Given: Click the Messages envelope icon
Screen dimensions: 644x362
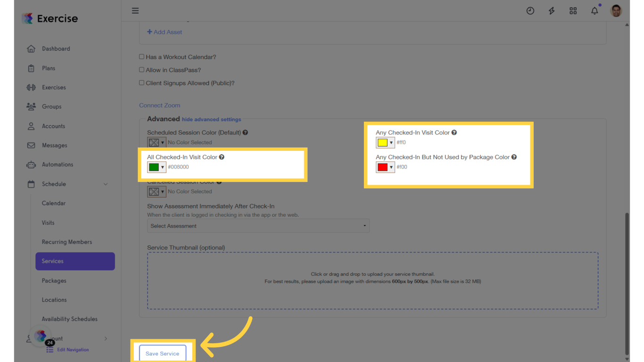Looking at the screenshot, I should tap(31, 145).
